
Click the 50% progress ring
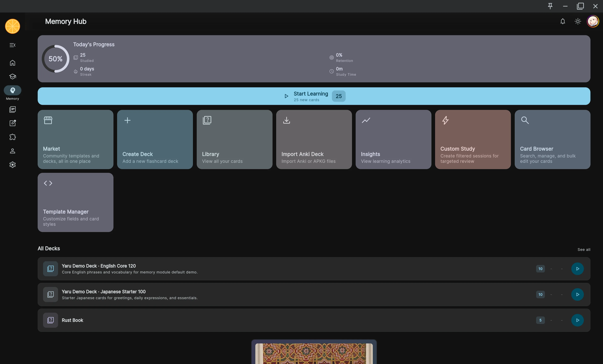click(x=55, y=59)
